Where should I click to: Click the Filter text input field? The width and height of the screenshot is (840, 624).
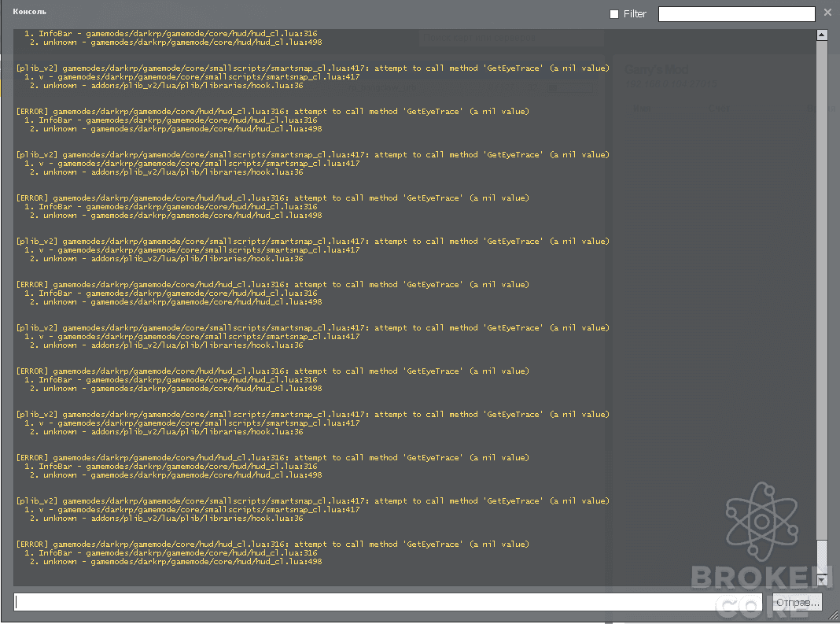click(x=737, y=14)
